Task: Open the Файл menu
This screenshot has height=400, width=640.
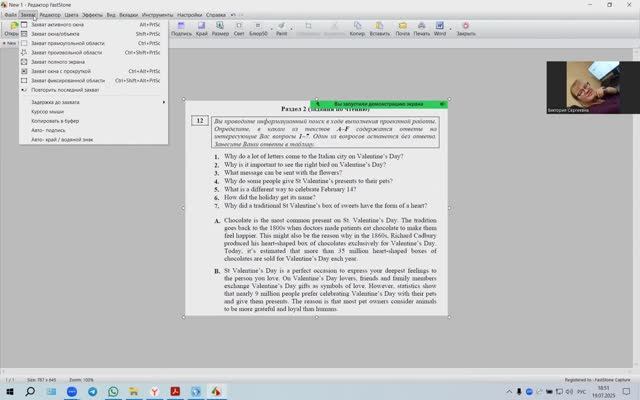Action: click(11, 15)
